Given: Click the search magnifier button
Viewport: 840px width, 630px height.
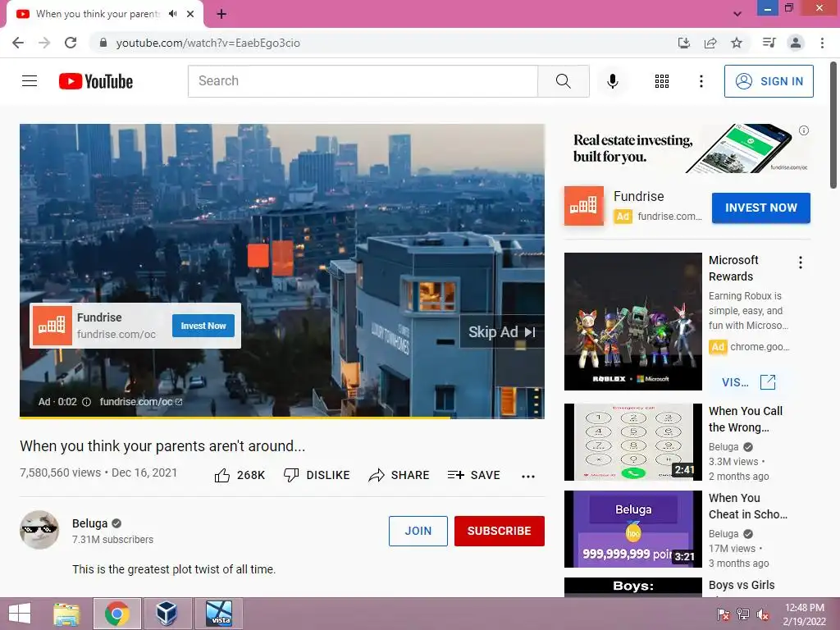Looking at the screenshot, I should coord(563,81).
